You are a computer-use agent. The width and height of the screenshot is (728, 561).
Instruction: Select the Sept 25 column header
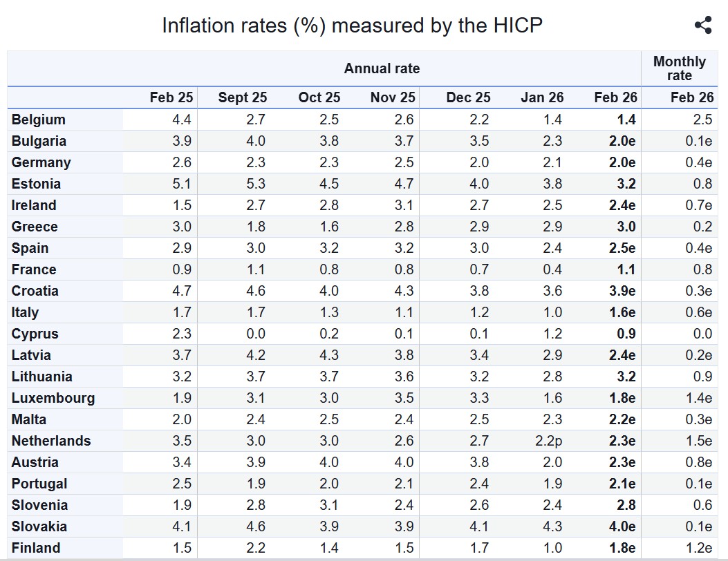(x=242, y=97)
